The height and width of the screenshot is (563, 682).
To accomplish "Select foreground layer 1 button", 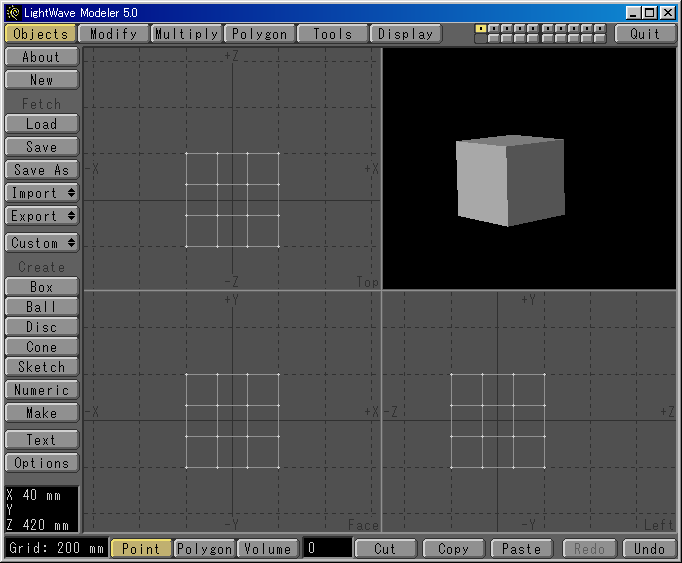I will coord(481,28).
